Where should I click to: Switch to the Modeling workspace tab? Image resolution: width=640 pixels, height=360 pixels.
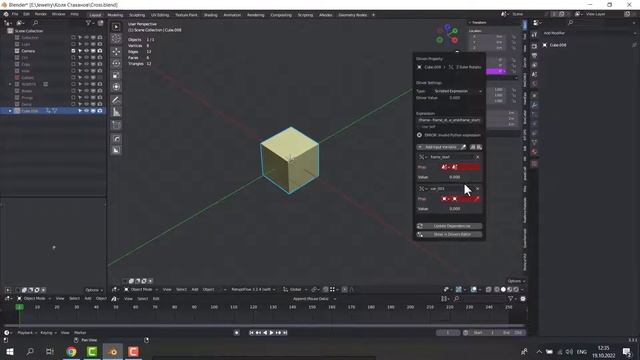point(115,15)
